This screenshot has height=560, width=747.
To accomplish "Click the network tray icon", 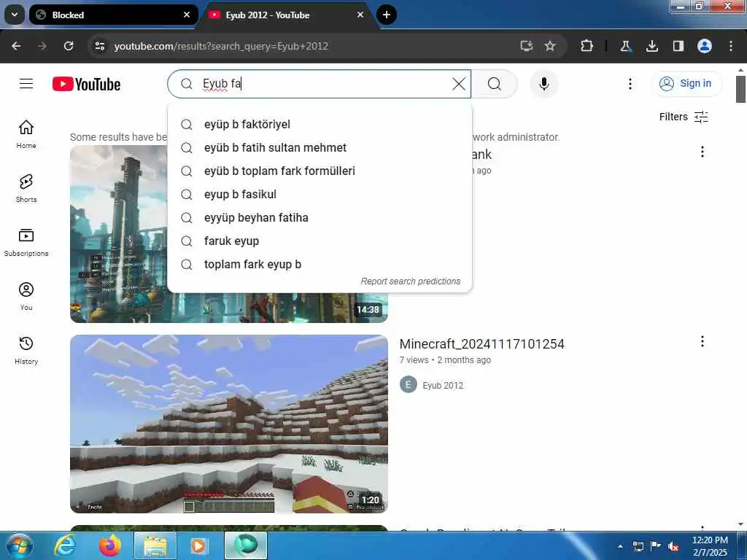I will click(x=638, y=546).
